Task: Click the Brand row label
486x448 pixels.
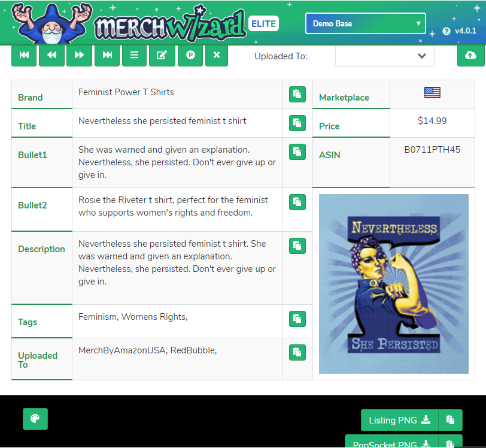Action: coord(31,98)
